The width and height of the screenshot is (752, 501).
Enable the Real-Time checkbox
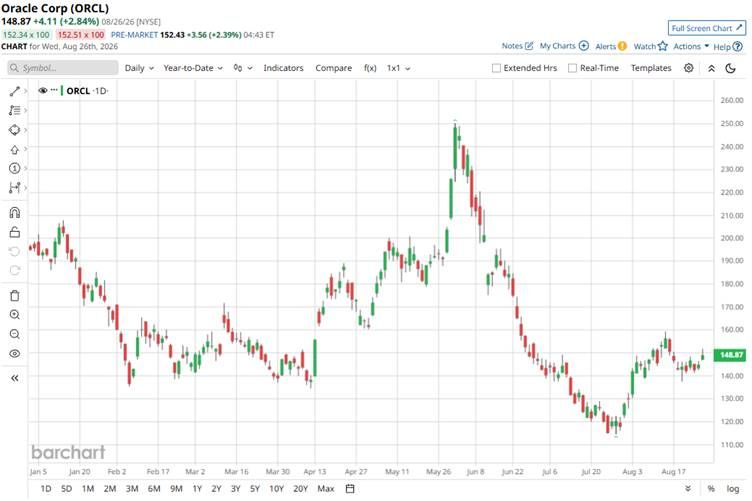tap(572, 68)
